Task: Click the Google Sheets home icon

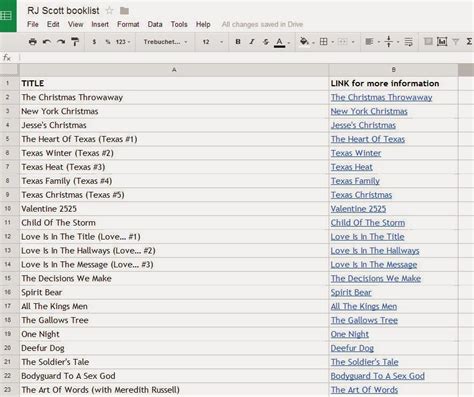Action: 7,15
